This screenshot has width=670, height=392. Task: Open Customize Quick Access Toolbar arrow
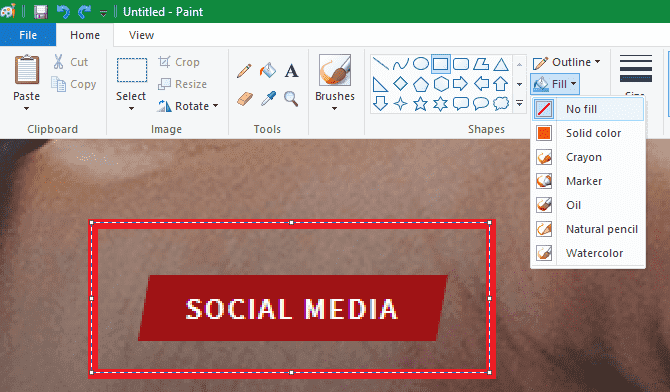point(103,13)
